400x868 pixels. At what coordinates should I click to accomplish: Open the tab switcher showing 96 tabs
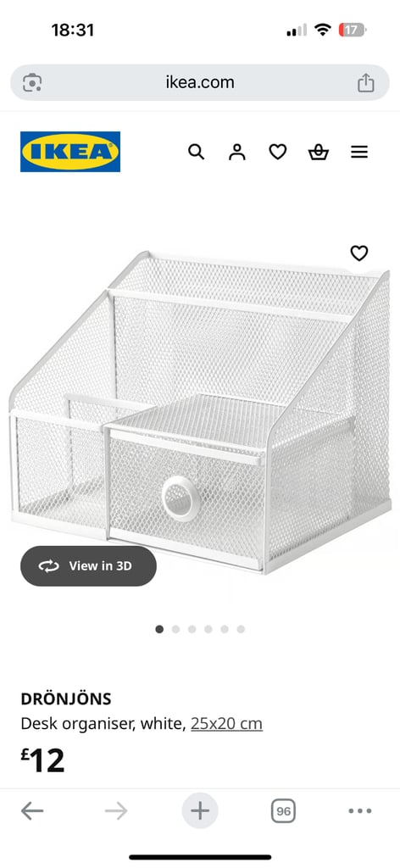point(283,811)
